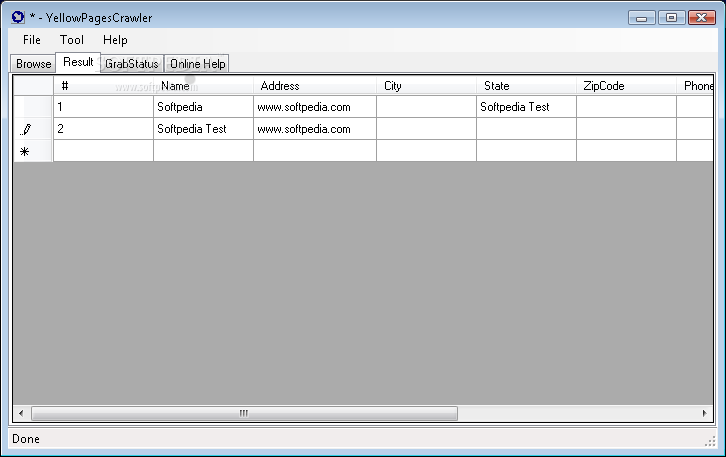Click the Phone column header

click(695, 86)
